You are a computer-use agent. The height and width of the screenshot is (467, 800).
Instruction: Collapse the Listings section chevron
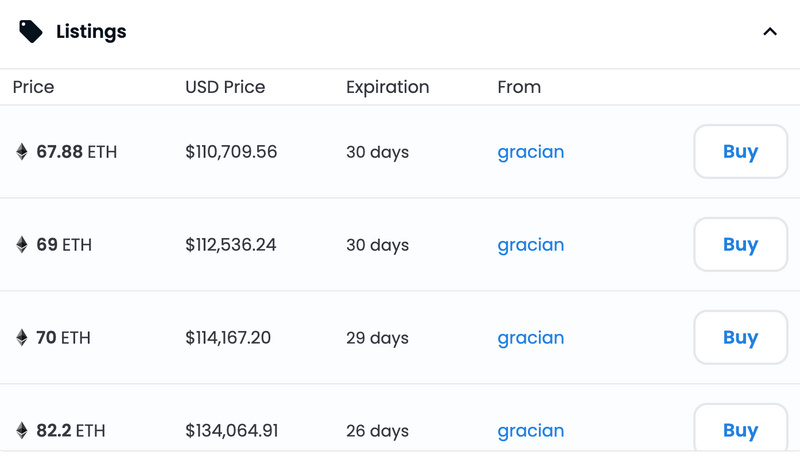tap(770, 32)
